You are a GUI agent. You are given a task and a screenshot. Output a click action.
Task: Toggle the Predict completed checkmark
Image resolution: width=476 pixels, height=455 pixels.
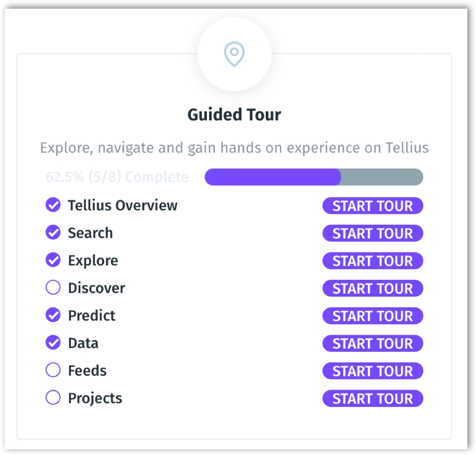tap(53, 315)
